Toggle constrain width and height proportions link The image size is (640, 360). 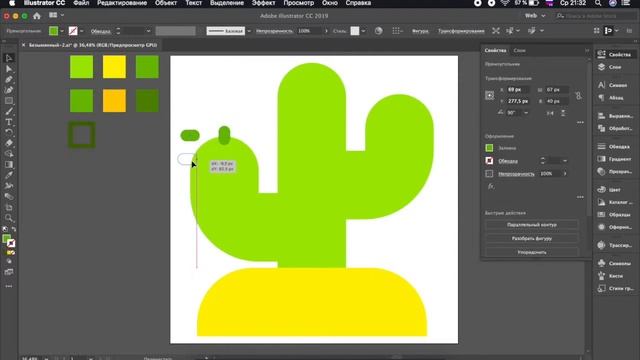point(578,96)
